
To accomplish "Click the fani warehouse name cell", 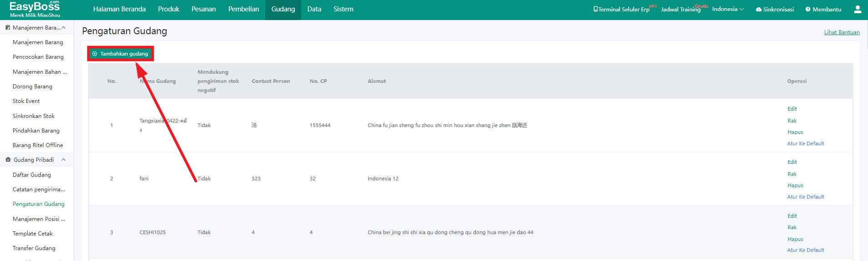I will (144, 179).
